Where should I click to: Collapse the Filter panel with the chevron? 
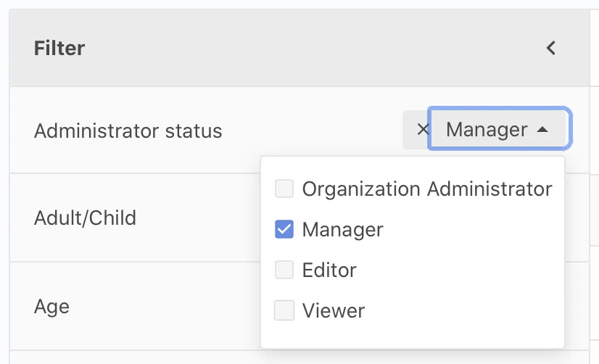point(551,49)
